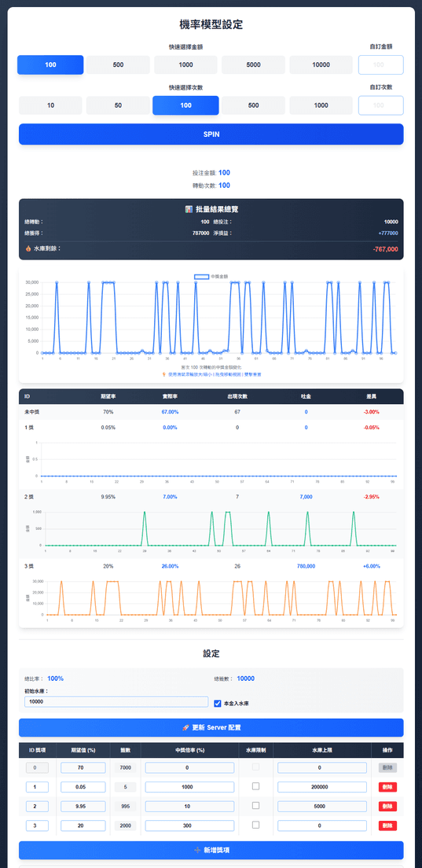
Task: Click 2 獎 actual rate 7.00%
Action: [170, 497]
